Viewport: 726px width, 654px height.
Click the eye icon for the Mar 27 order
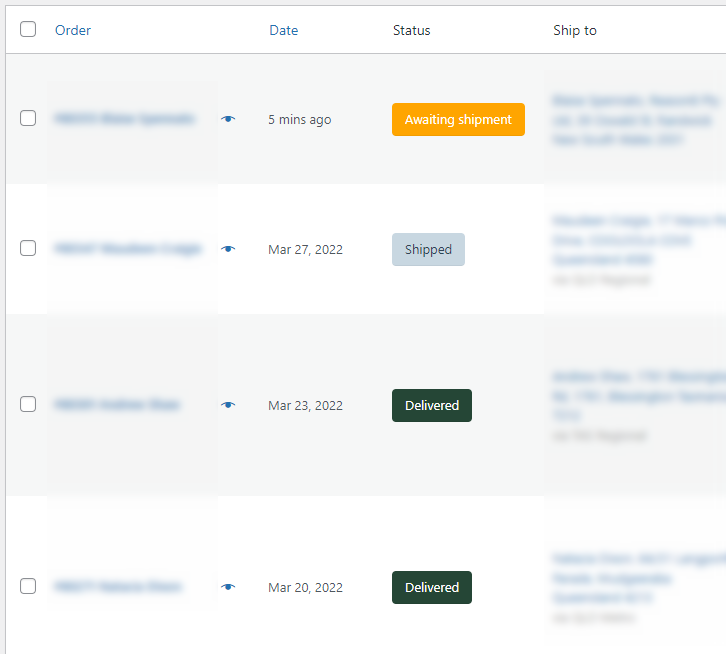click(x=228, y=249)
